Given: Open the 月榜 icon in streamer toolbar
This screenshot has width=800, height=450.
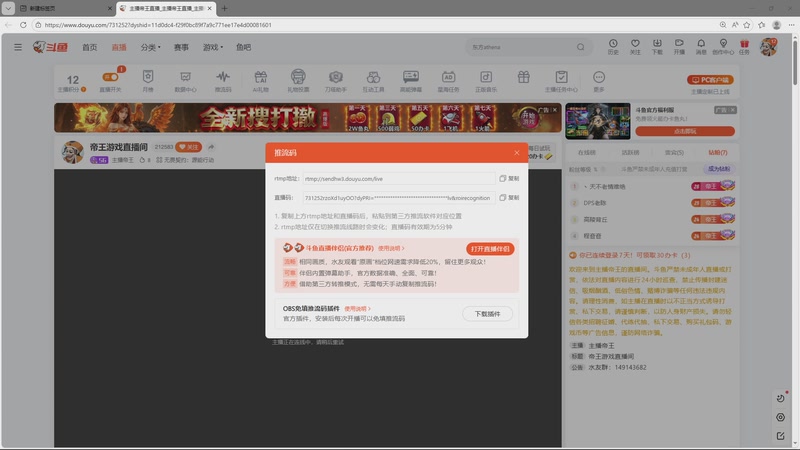Looking at the screenshot, I should (148, 81).
